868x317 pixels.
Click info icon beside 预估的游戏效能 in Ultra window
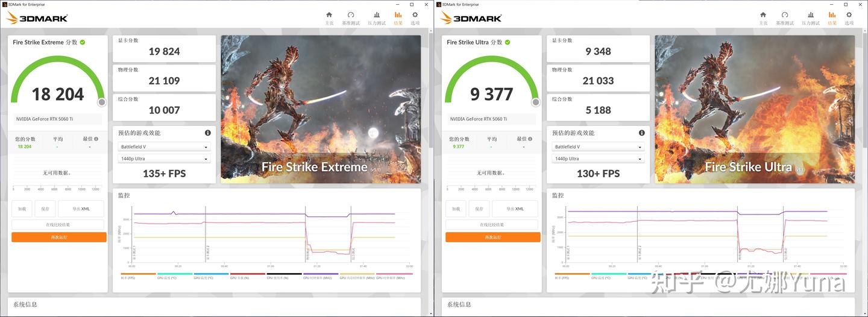[x=642, y=133]
